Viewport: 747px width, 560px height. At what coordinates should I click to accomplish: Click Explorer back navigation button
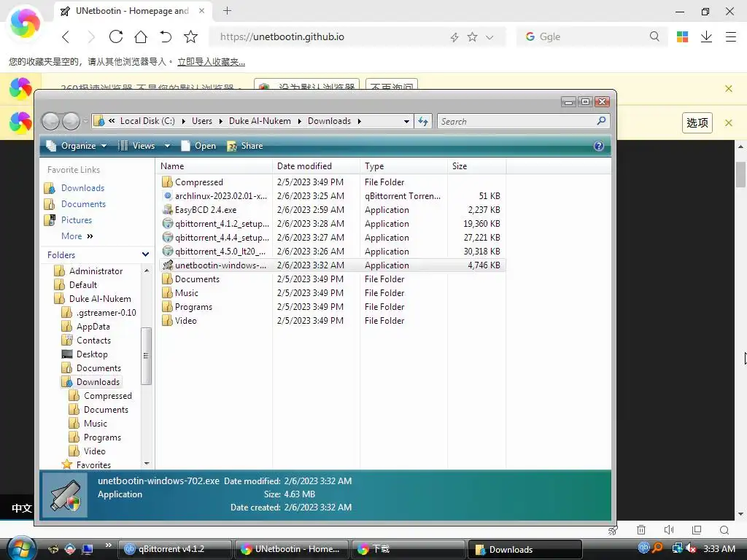point(50,122)
